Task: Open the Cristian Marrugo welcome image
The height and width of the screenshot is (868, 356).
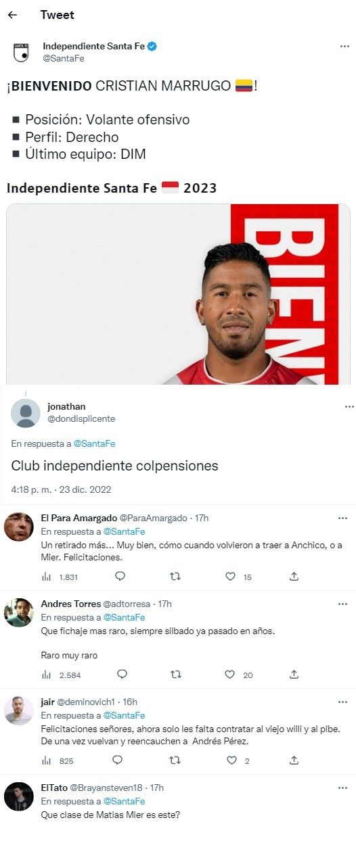Action: tap(178, 294)
